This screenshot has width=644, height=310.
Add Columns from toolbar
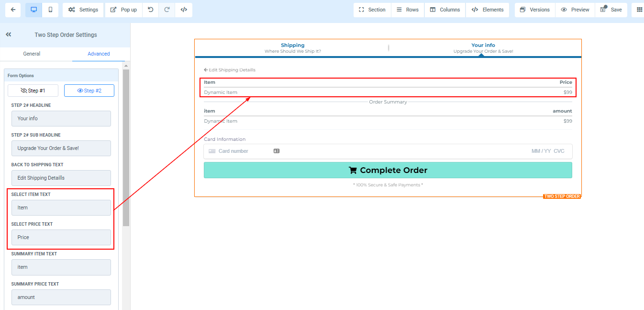point(445,10)
